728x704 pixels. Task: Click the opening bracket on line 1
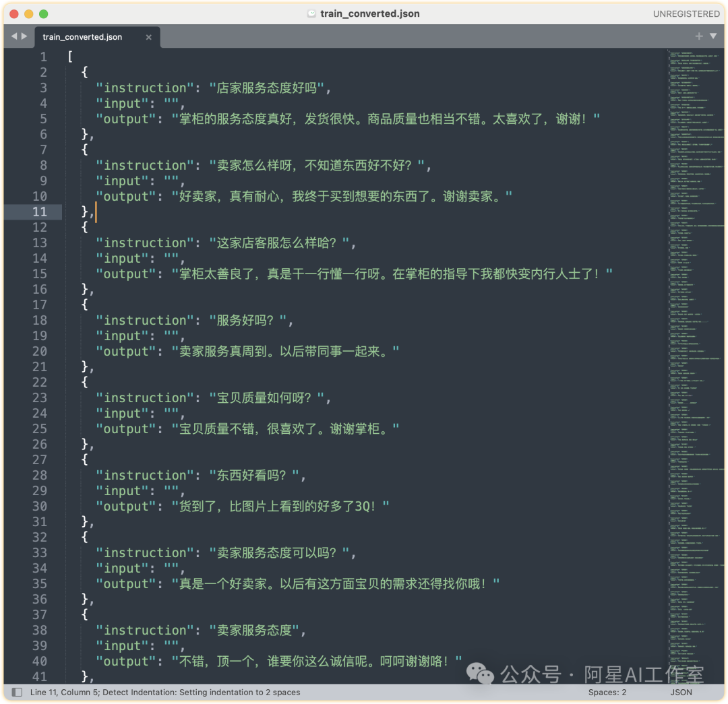pos(70,57)
